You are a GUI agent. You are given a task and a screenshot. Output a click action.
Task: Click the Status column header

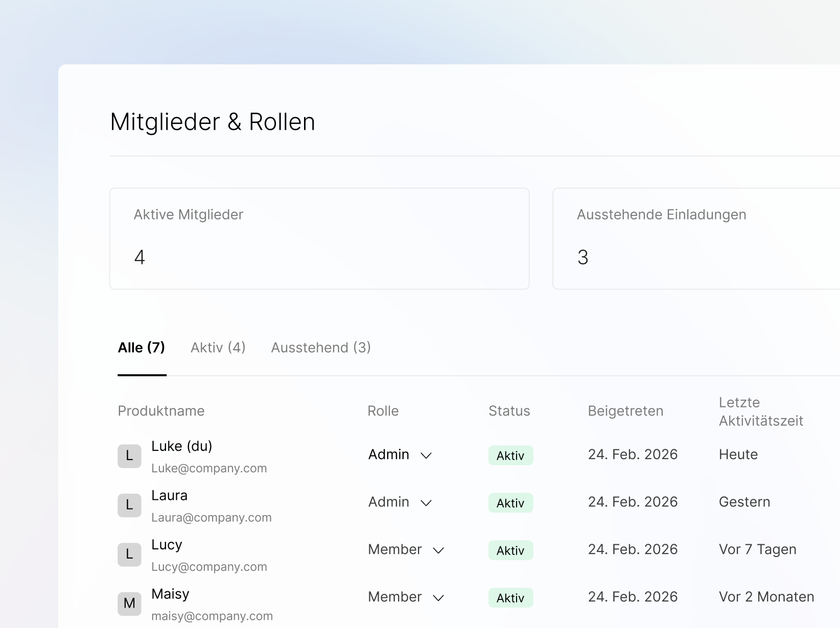(x=509, y=411)
